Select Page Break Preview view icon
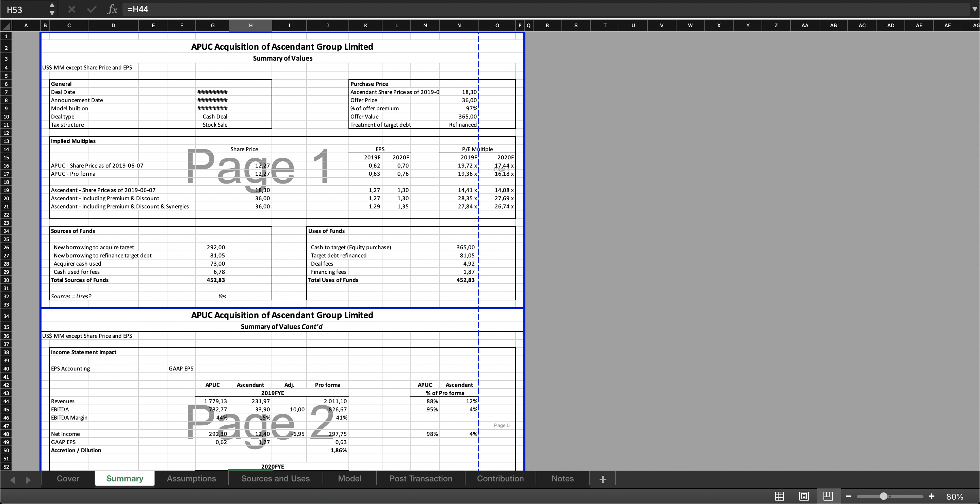The image size is (980, 504). (828, 496)
